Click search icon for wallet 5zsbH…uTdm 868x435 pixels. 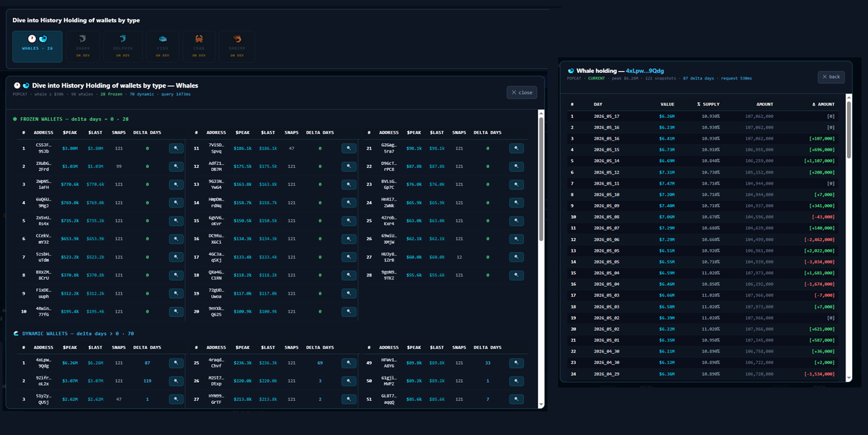pos(177,257)
